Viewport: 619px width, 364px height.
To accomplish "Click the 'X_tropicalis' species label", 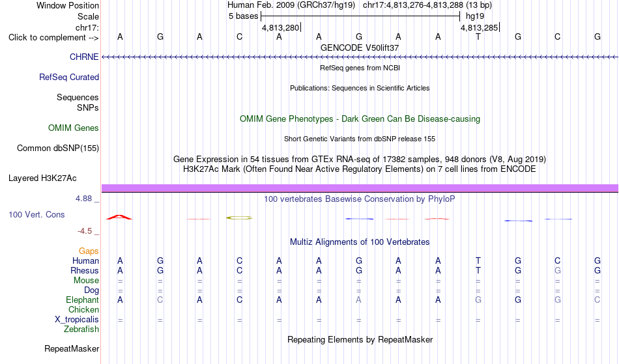I will point(77,320).
